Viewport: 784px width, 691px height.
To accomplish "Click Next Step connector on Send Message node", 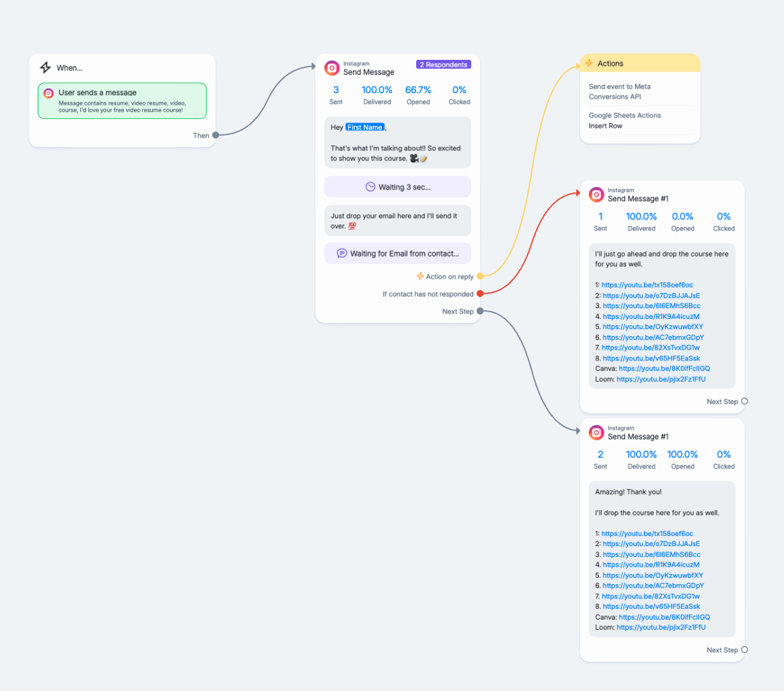I will click(480, 311).
